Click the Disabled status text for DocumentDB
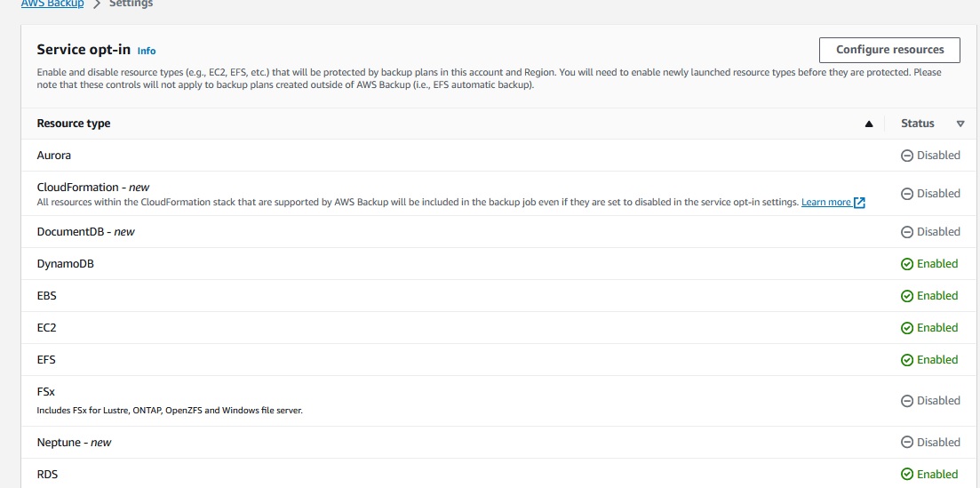The height and width of the screenshot is (488, 980). [938, 231]
